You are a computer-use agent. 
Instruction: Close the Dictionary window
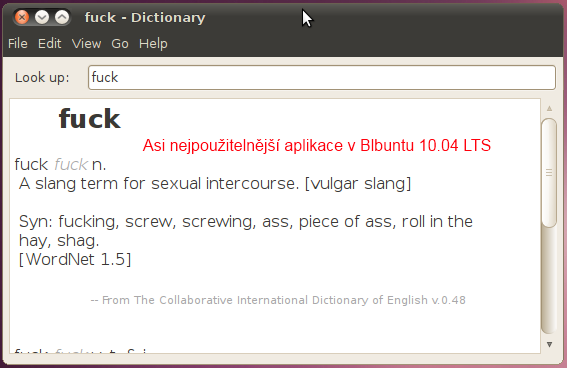pos(22,17)
